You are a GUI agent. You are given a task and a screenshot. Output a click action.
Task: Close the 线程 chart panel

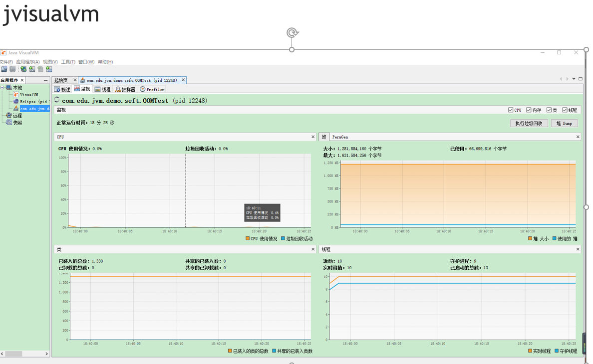578,249
